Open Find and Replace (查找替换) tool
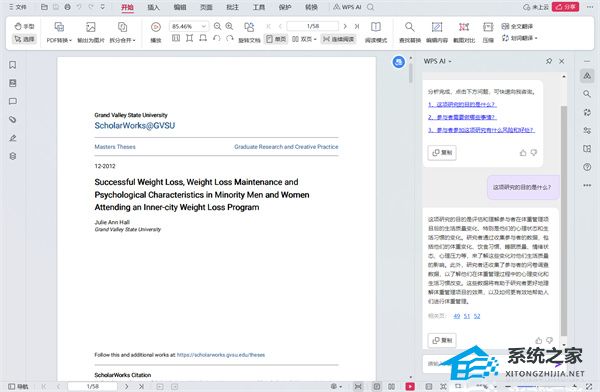This screenshot has width=600, height=392. 410,32
